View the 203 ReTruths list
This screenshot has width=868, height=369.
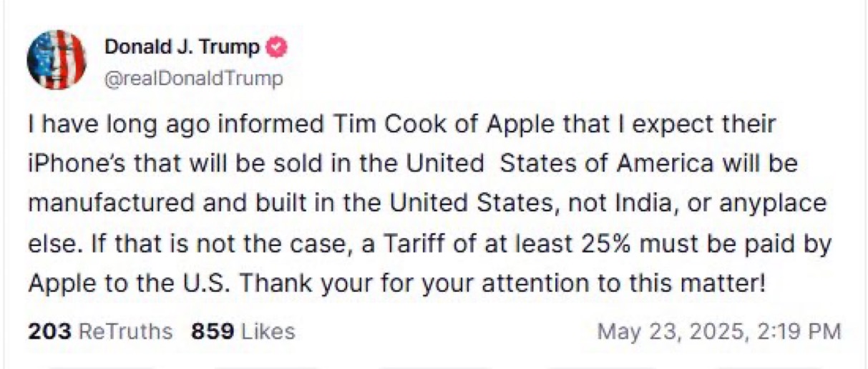pos(100,332)
